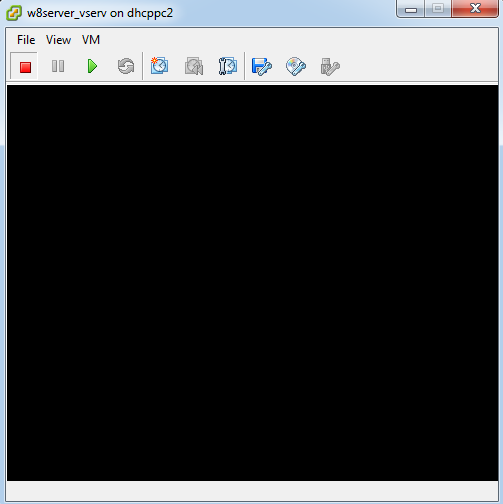Close the w8server_vserv console window
Image resolution: width=503 pixels, height=504 pixels.
coord(475,8)
